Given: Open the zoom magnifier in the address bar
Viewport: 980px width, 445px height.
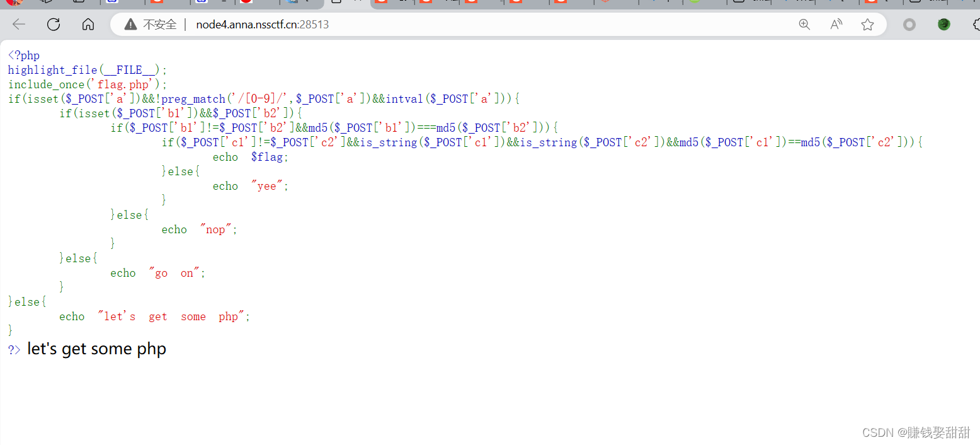Looking at the screenshot, I should (x=804, y=24).
